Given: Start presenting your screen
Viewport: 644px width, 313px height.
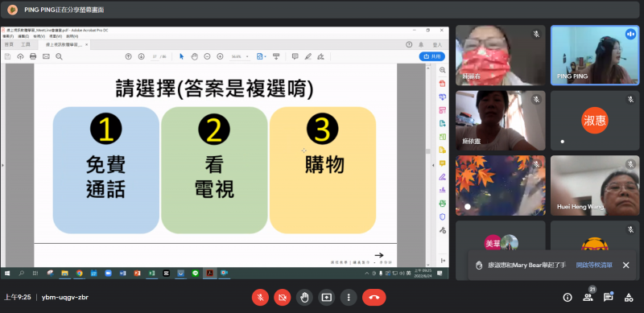Looking at the screenshot, I should (x=327, y=298).
